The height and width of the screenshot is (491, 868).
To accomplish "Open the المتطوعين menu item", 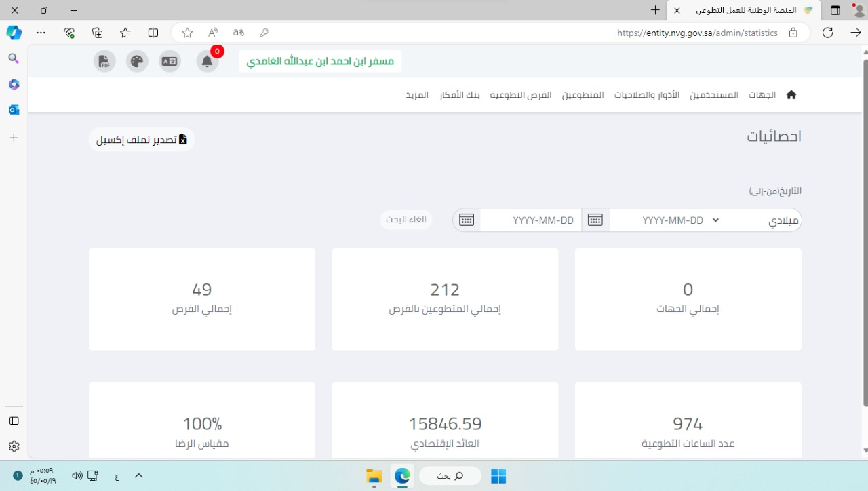I will pos(583,95).
